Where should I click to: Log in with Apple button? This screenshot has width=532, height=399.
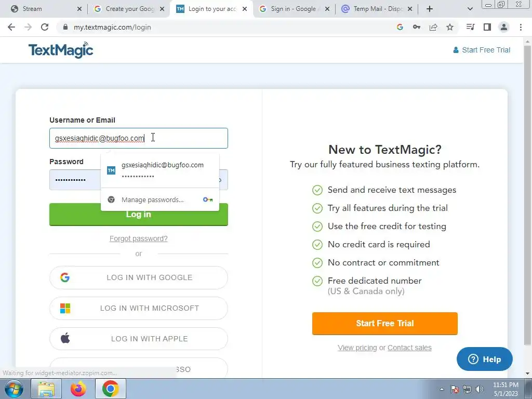tap(138, 339)
